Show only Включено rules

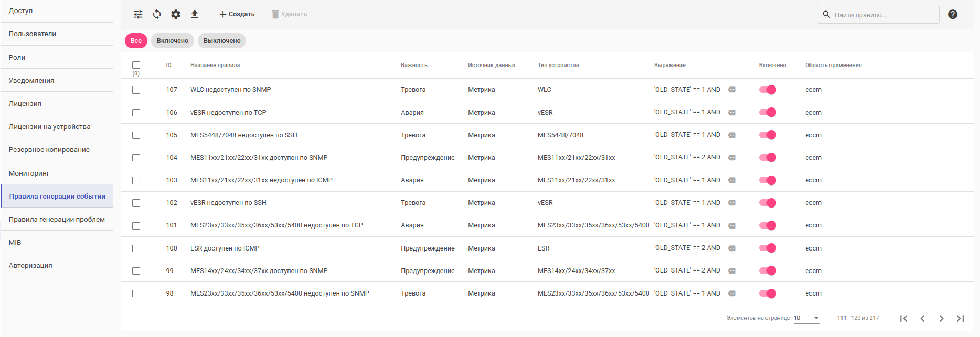coord(172,41)
